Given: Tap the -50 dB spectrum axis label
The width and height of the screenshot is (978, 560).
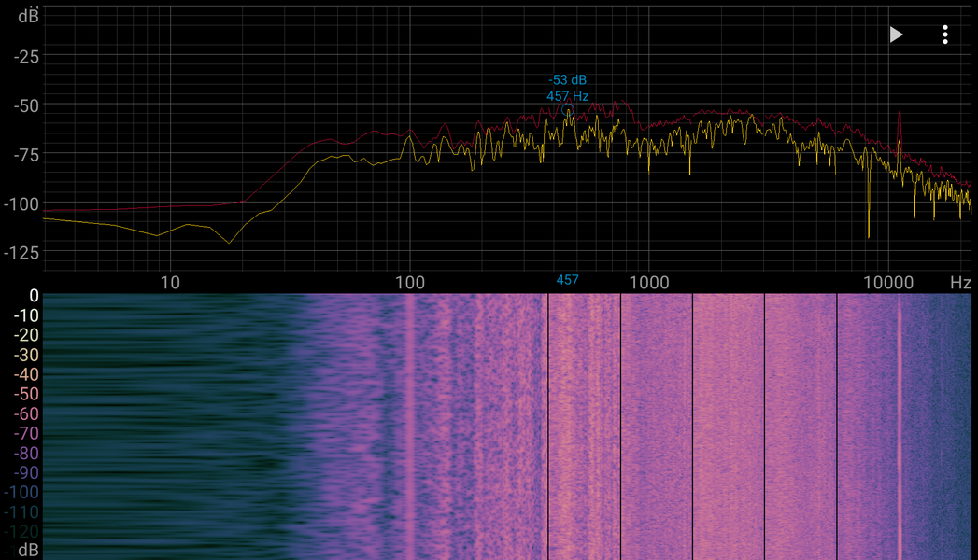Looking at the screenshot, I should (x=26, y=105).
